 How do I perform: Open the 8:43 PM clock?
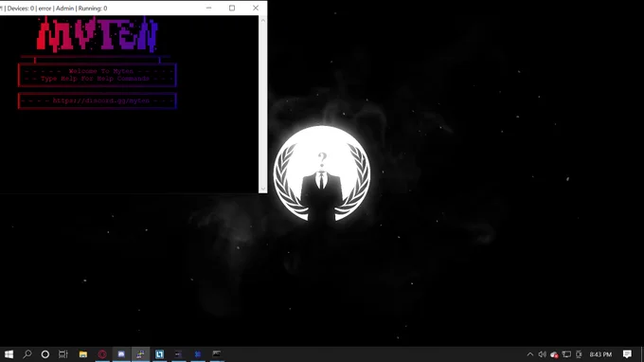coord(600,354)
